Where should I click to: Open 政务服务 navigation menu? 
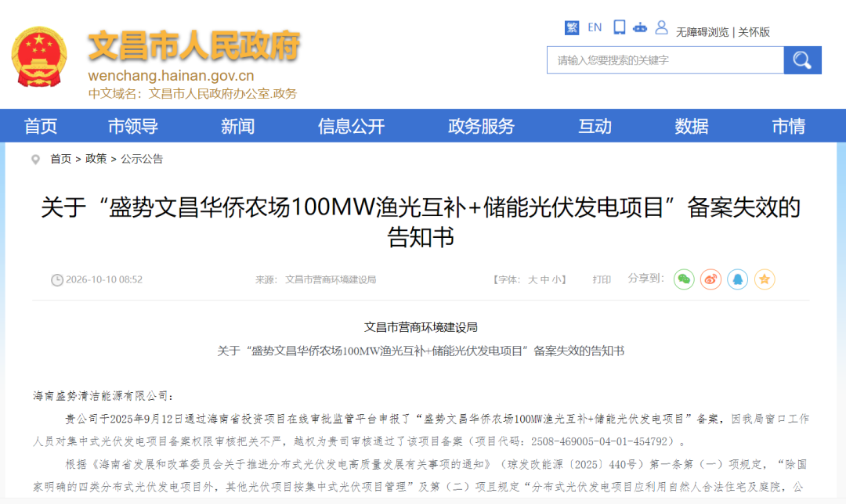481,126
